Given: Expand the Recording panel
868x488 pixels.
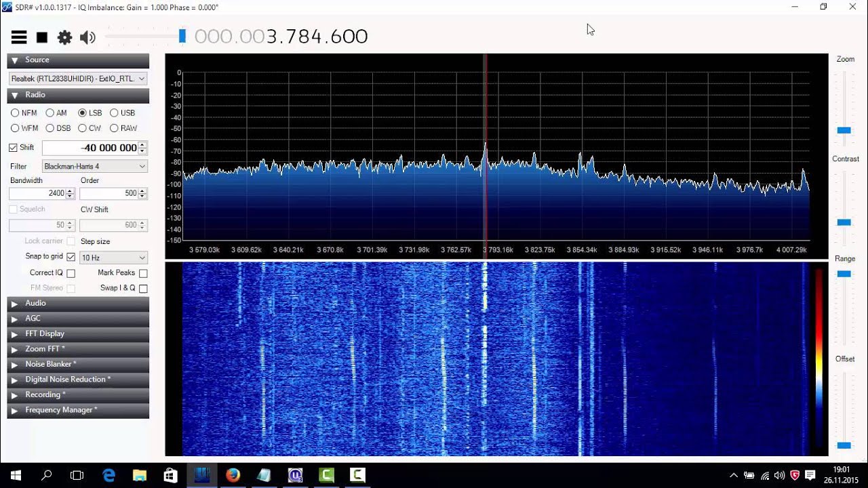Looking at the screenshot, I should [x=78, y=395].
